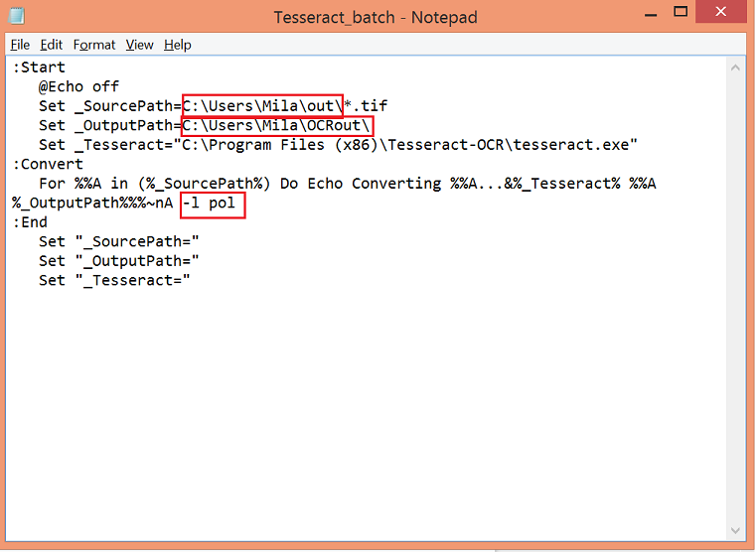
Task: Place cursor on the @Echo off line
Action: (79, 87)
